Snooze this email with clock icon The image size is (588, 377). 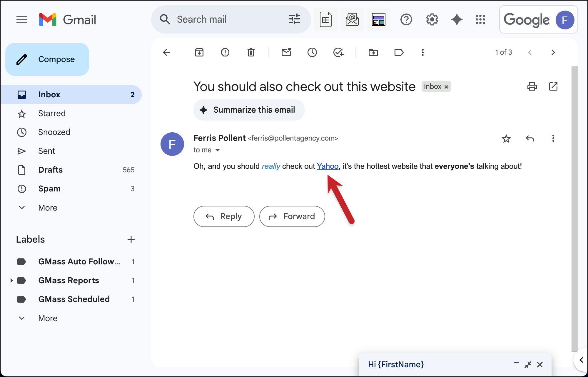[x=312, y=52]
